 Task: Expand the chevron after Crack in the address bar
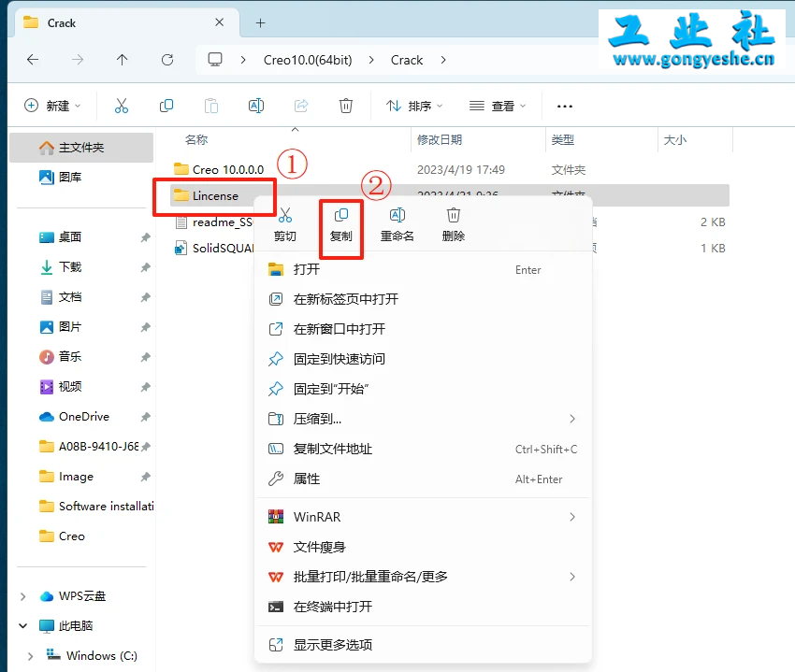point(443,60)
